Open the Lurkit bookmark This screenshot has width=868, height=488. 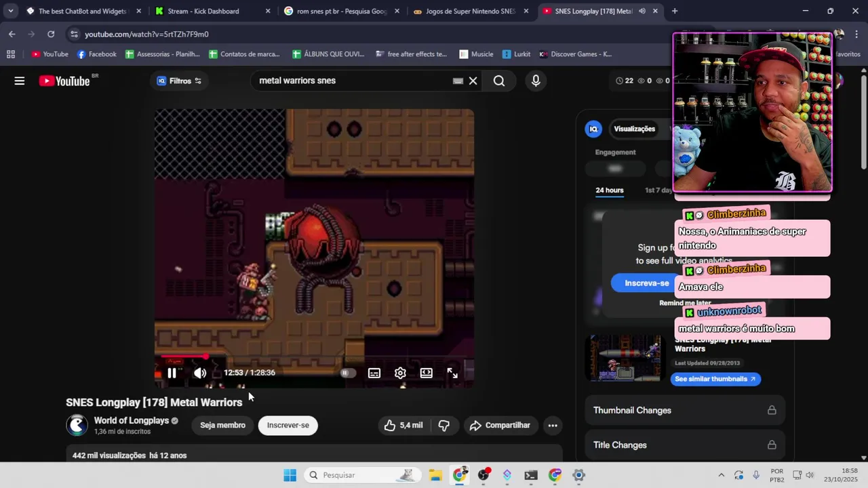(x=516, y=54)
